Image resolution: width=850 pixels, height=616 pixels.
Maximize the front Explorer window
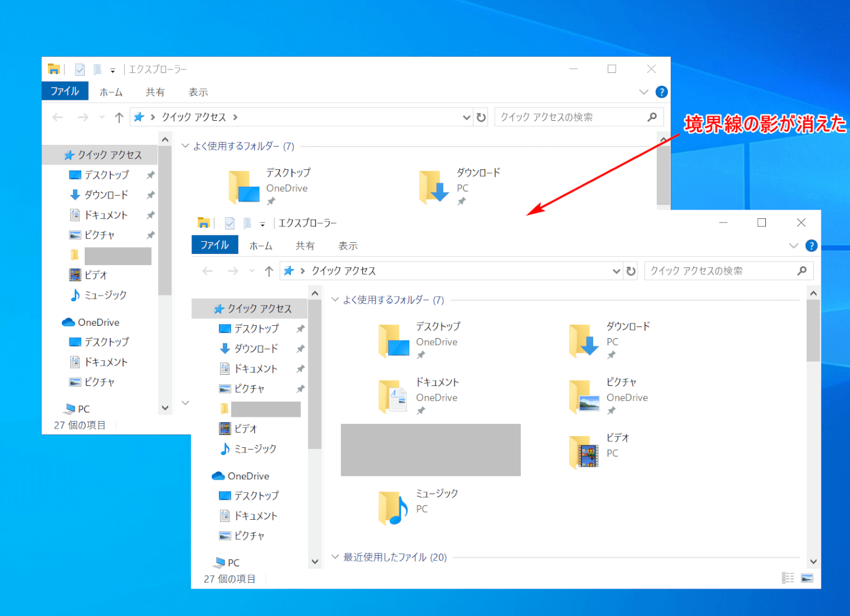(762, 222)
